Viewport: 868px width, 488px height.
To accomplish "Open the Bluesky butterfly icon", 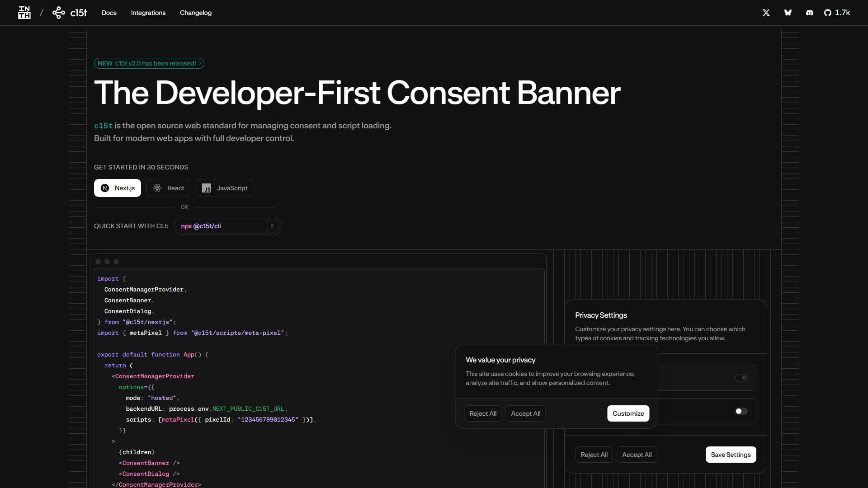I will [x=788, y=13].
